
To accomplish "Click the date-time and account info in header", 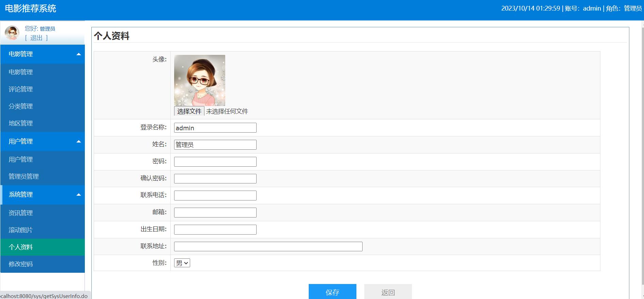I will (x=571, y=8).
